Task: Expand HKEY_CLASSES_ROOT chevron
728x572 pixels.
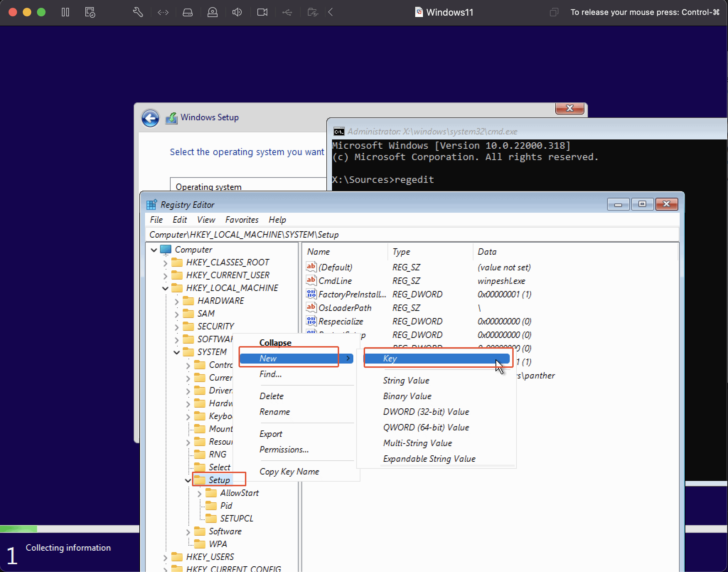Action: pyautogui.click(x=165, y=263)
